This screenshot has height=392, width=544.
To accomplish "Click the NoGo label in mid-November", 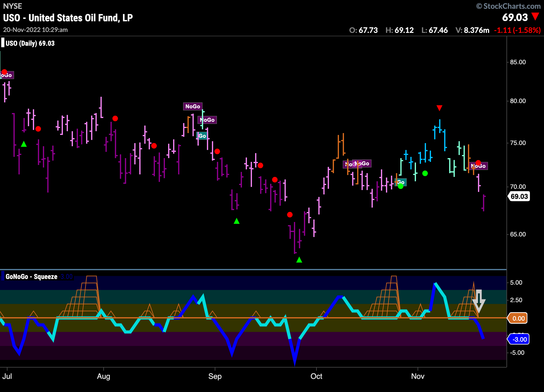I will pyautogui.click(x=479, y=166).
